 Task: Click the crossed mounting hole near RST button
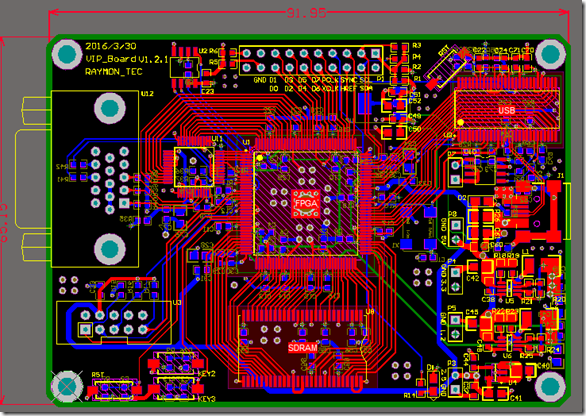pos(67,386)
